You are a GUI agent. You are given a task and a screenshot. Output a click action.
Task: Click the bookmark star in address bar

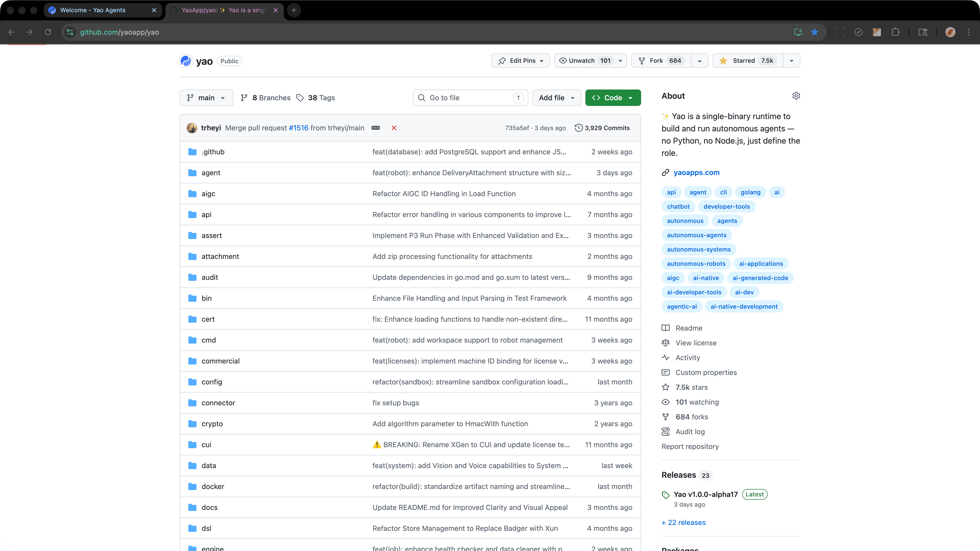[815, 32]
